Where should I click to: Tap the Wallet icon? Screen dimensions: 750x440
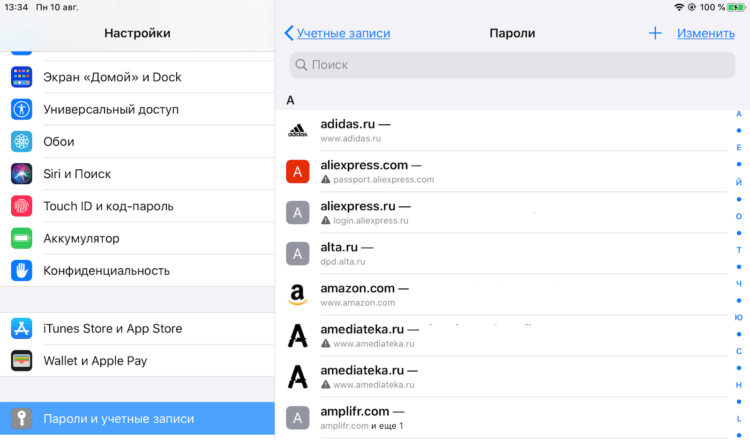22,361
